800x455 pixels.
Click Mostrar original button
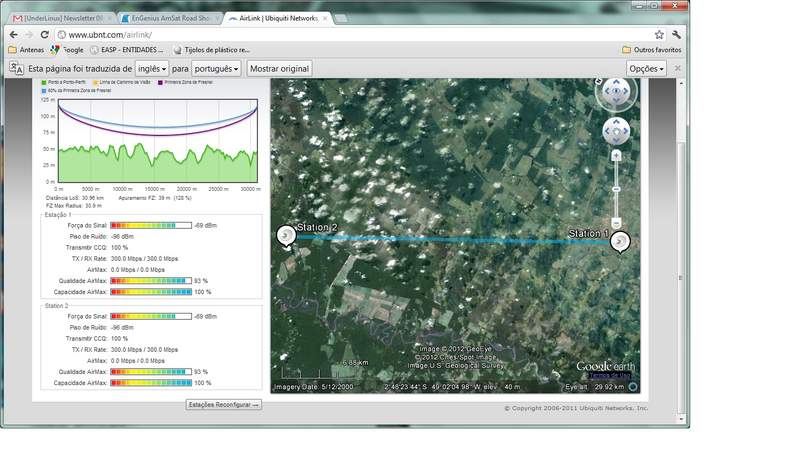click(x=280, y=68)
